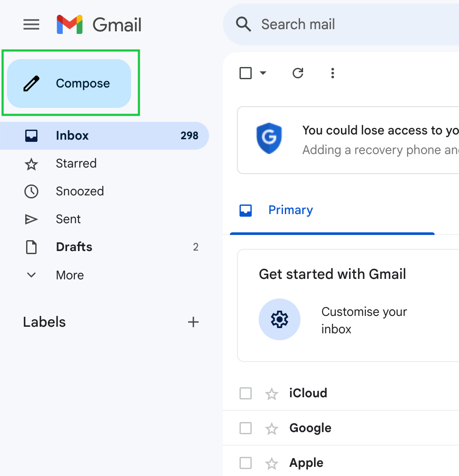The image size is (459, 476).
Task: Open Customise your inbox option
Action: tap(364, 320)
